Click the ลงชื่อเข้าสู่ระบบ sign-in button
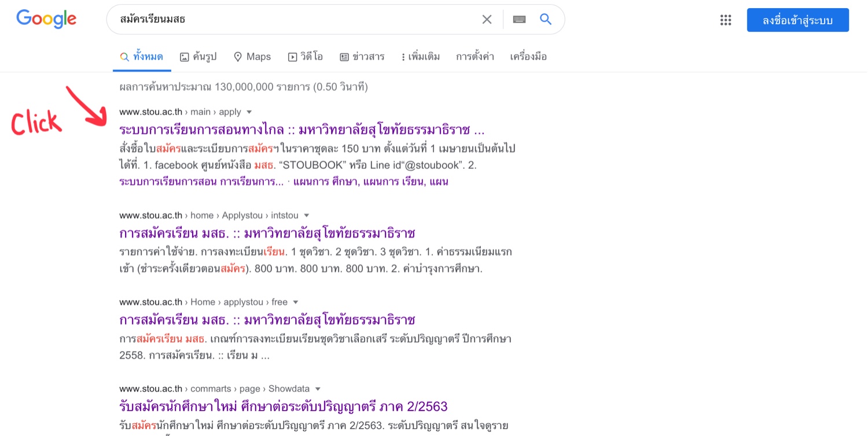 coord(798,20)
